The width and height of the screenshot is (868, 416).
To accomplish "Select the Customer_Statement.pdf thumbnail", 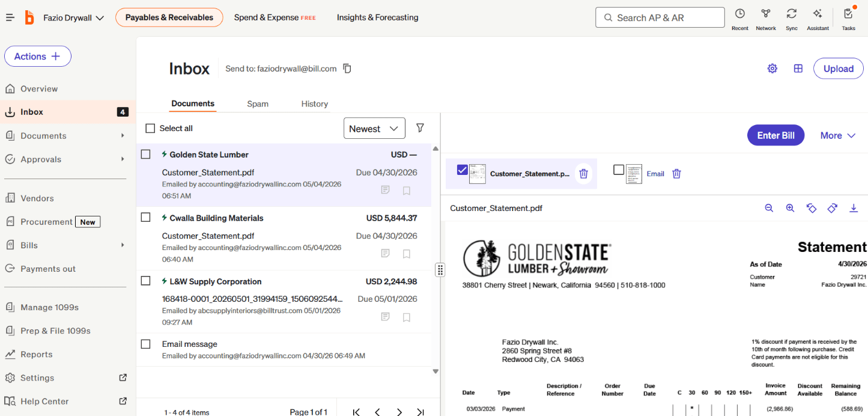I will click(477, 174).
